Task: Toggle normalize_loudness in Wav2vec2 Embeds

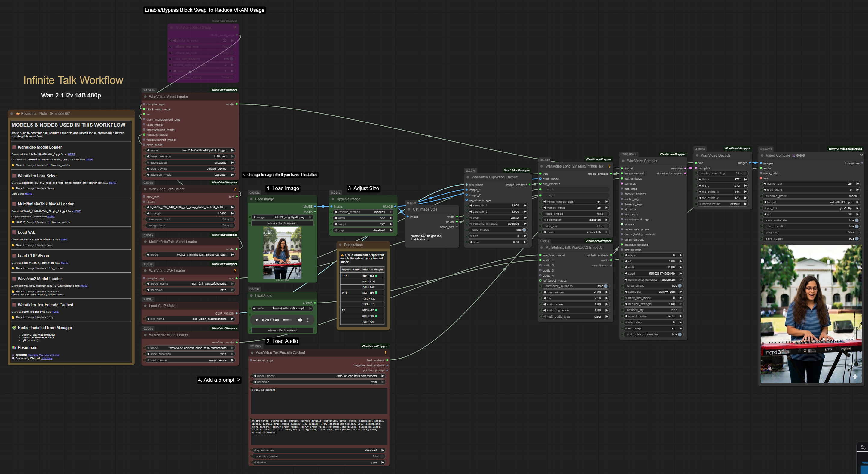Action: [x=605, y=286]
